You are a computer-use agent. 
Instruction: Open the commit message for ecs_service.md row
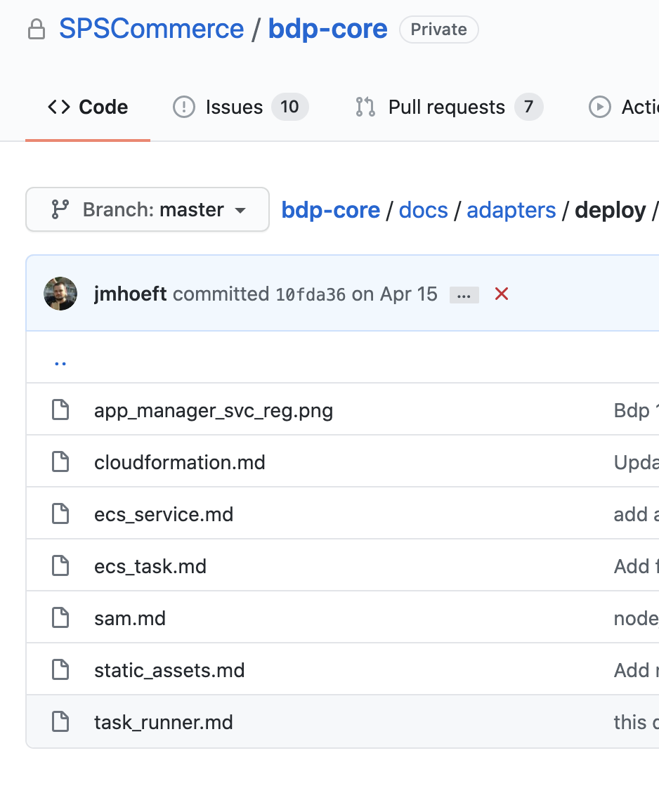tap(637, 514)
